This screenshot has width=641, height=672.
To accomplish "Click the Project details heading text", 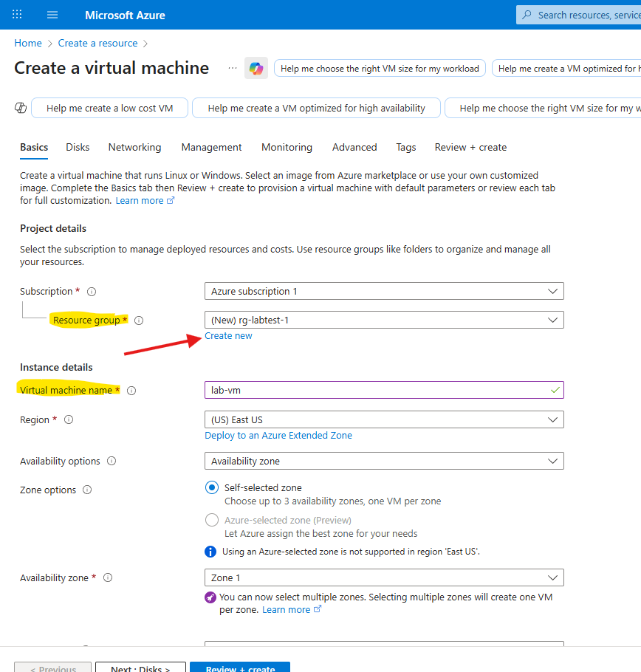I will (x=53, y=228).
